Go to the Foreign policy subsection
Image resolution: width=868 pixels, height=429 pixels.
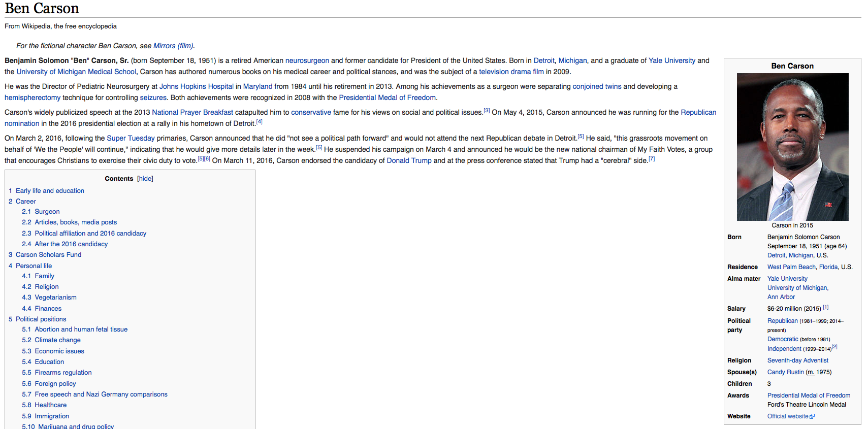pos(55,384)
